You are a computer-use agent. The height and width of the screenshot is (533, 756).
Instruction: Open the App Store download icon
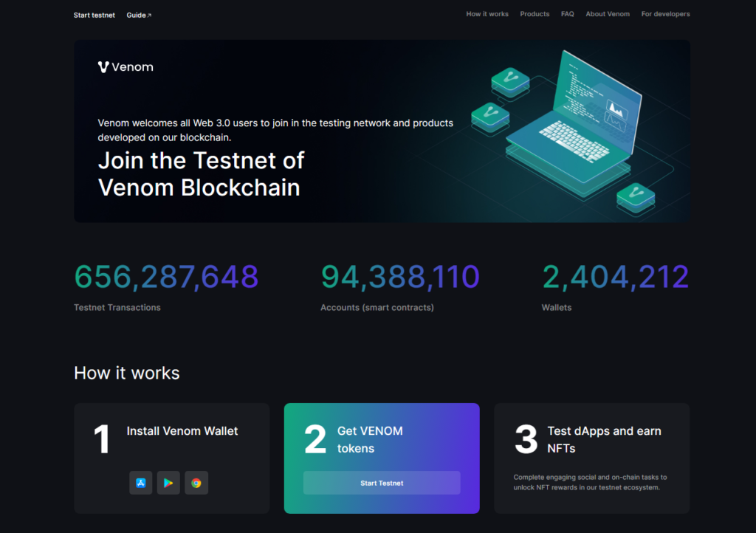[x=140, y=482]
